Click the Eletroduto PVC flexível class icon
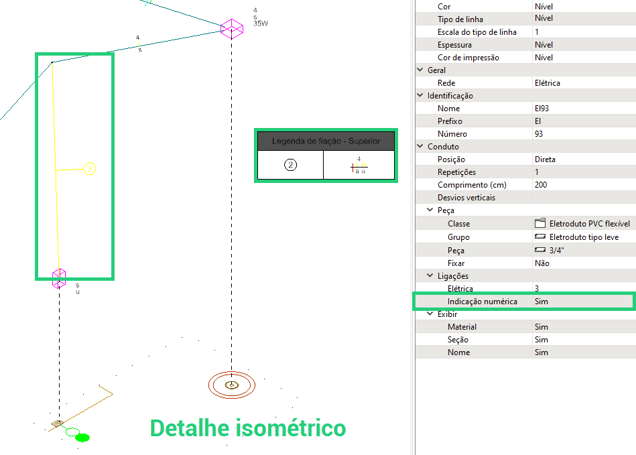The height and width of the screenshot is (455, 636). [x=540, y=223]
